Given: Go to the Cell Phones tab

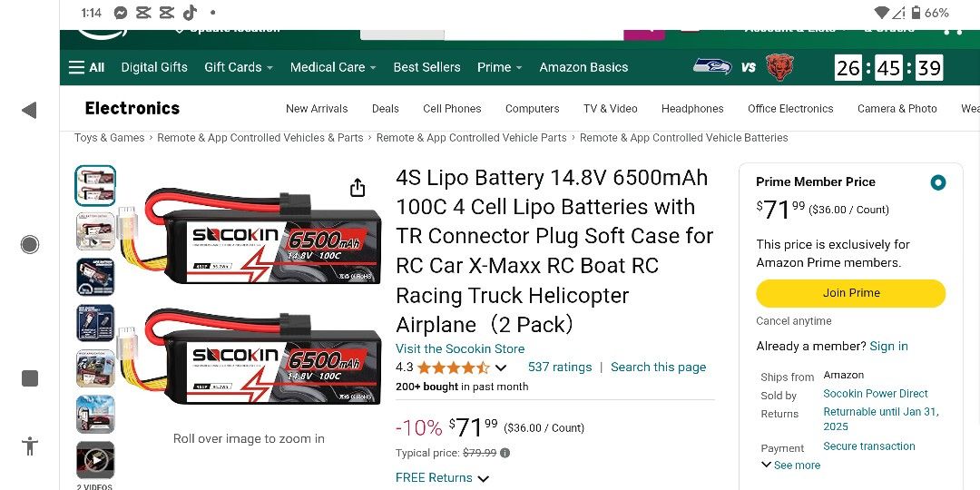Looking at the screenshot, I should (452, 109).
